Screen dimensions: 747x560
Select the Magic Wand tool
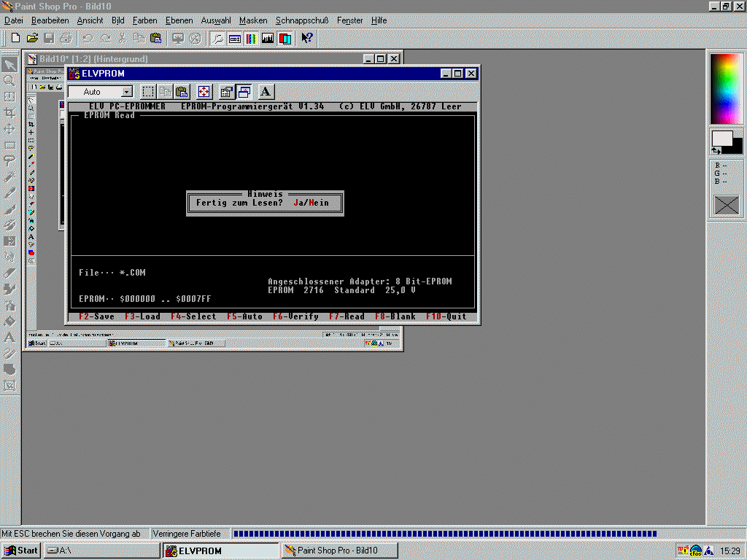[9, 176]
